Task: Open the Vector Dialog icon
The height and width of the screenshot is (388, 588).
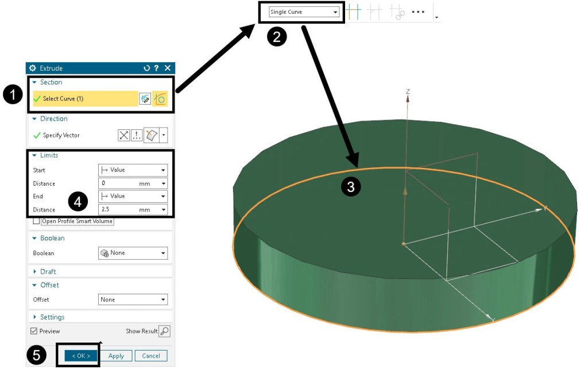Action: click(x=137, y=135)
